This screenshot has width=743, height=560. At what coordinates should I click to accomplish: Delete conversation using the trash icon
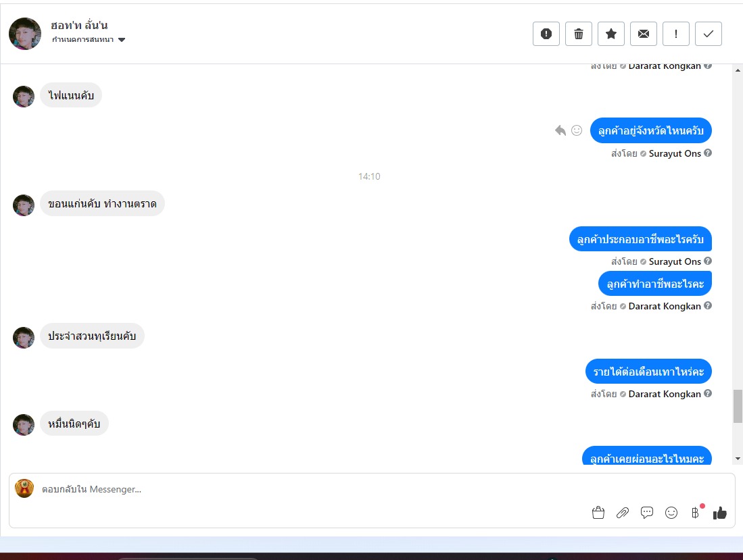pyautogui.click(x=579, y=34)
